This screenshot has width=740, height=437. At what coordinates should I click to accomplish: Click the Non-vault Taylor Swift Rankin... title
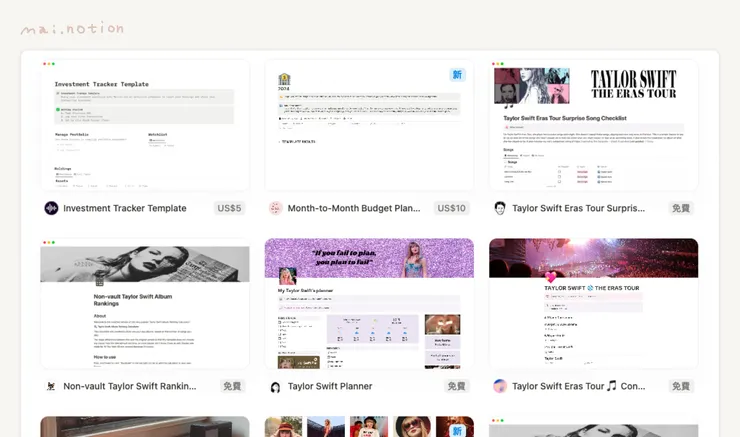(130, 386)
